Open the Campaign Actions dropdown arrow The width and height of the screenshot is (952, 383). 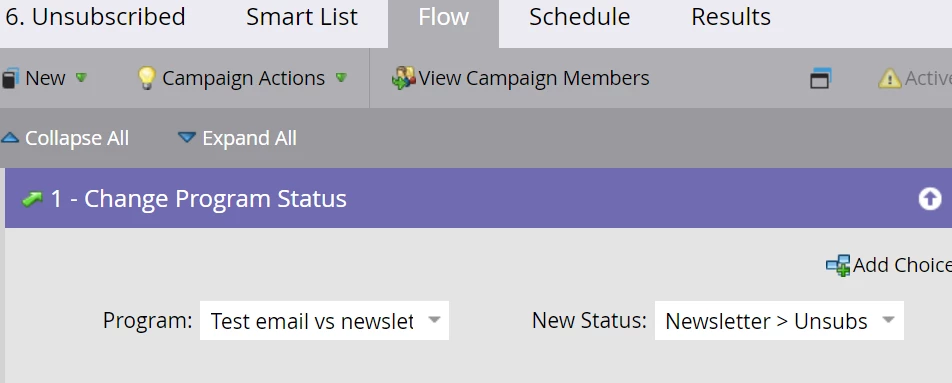(x=341, y=78)
